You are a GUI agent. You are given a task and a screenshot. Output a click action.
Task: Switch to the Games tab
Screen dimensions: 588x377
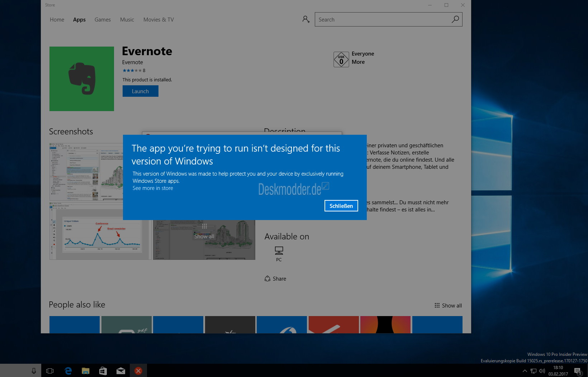pyautogui.click(x=103, y=20)
